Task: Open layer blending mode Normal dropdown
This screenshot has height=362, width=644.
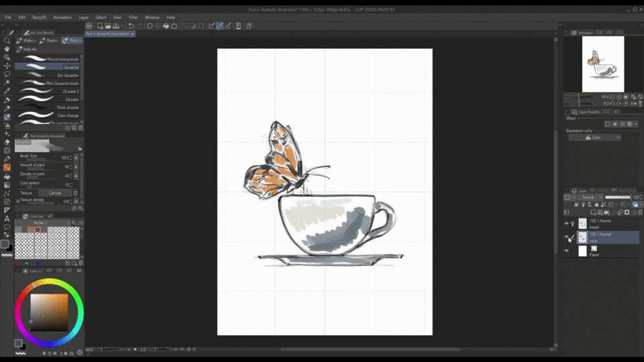Action: coord(590,197)
